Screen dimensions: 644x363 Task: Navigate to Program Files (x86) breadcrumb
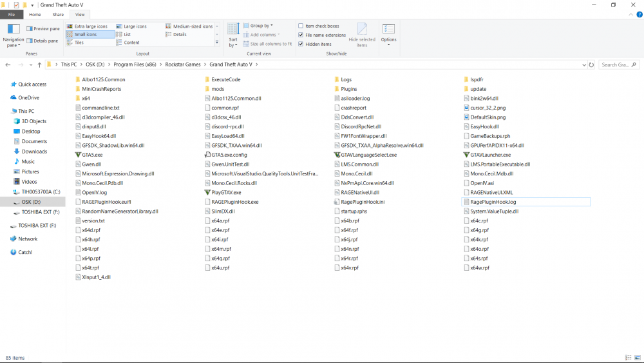135,64
